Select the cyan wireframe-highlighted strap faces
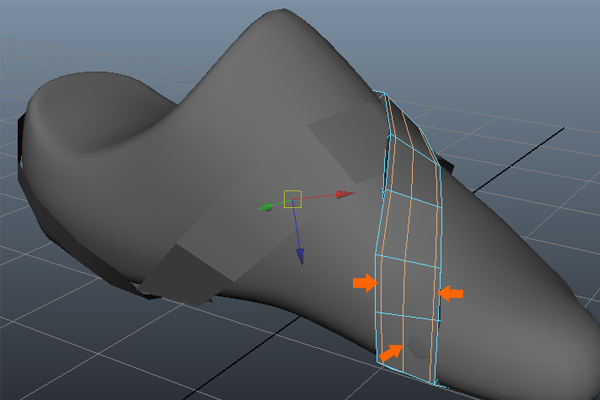The image size is (600, 400). pyautogui.click(x=409, y=237)
